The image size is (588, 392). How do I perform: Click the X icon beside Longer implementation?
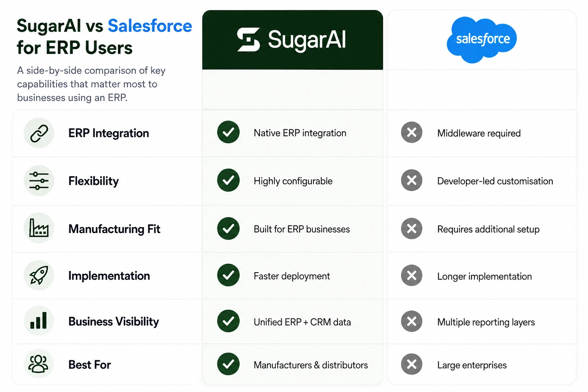(412, 275)
